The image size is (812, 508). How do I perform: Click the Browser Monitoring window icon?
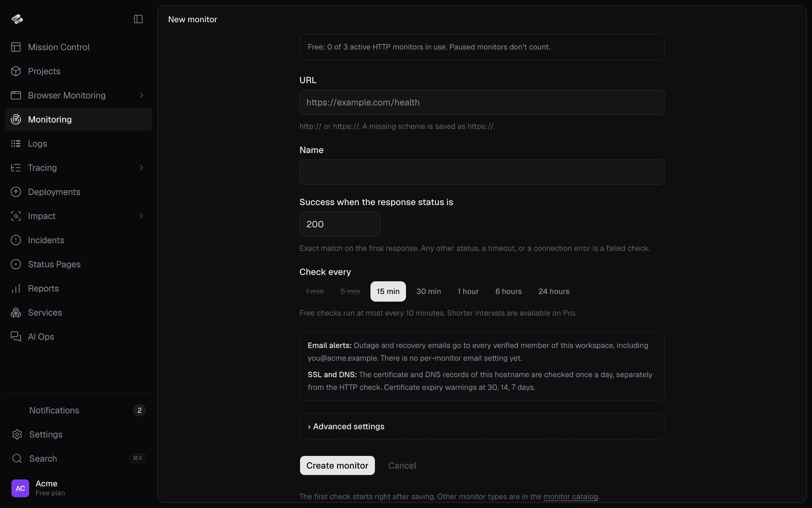pyautogui.click(x=16, y=96)
